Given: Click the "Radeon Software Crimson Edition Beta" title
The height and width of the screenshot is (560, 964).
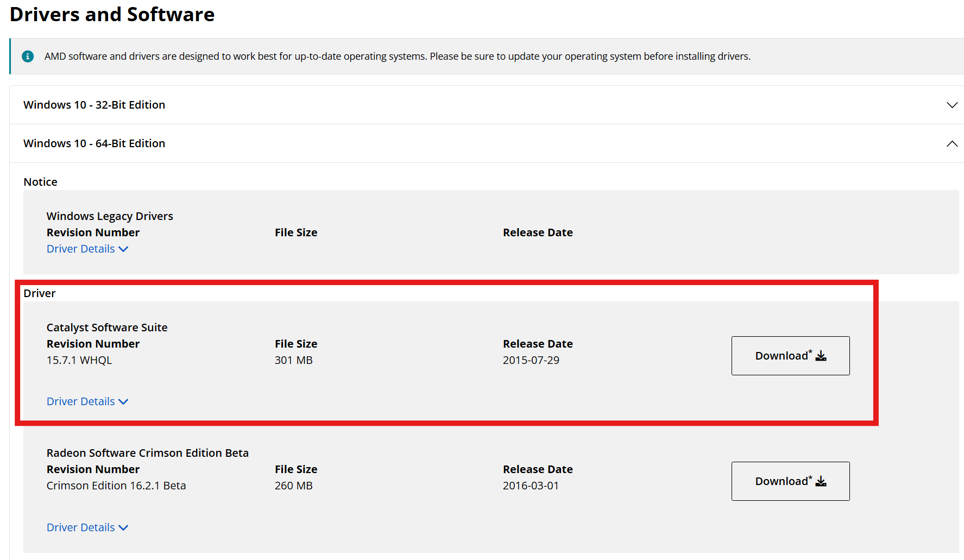Looking at the screenshot, I should [148, 453].
